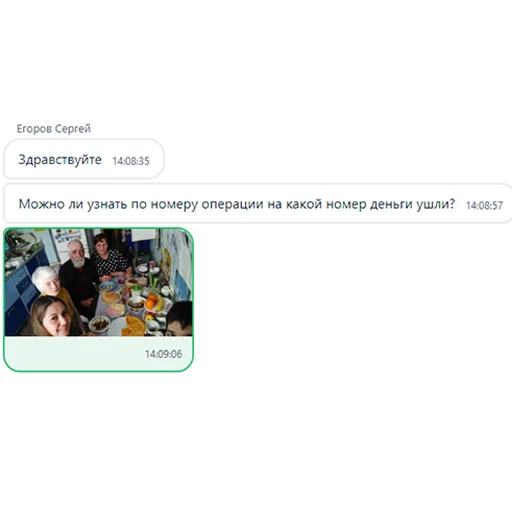Viewport: 512px width, 512px height.
Task: Click the smiling woman in photo foreground
Action: coord(53,317)
